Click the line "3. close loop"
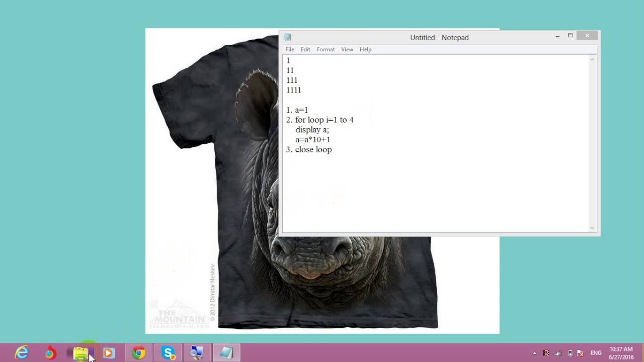This screenshot has width=644, height=362. (309, 150)
